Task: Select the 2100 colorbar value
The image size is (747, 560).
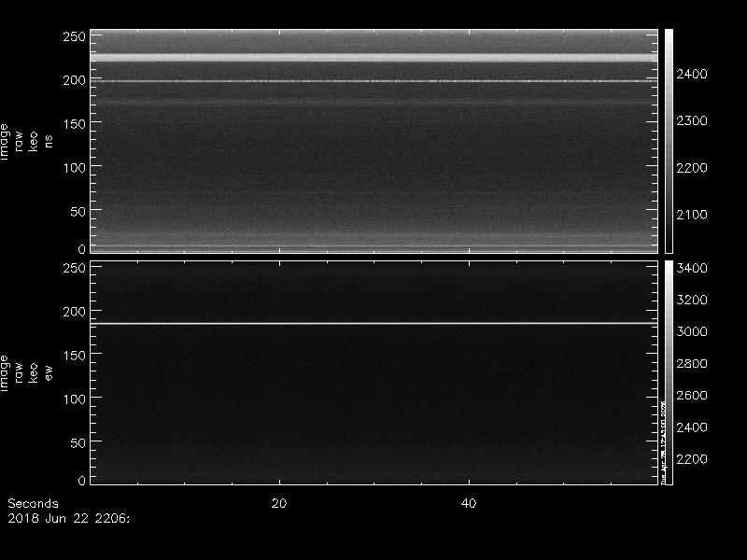Action: click(x=692, y=215)
